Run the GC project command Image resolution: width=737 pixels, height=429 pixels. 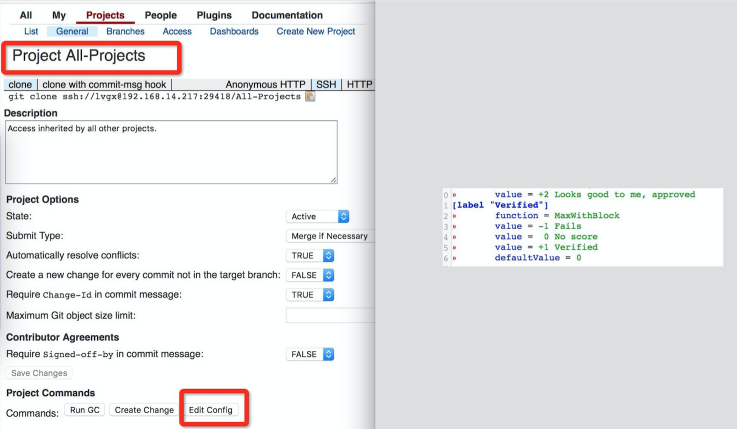point(85,410)
